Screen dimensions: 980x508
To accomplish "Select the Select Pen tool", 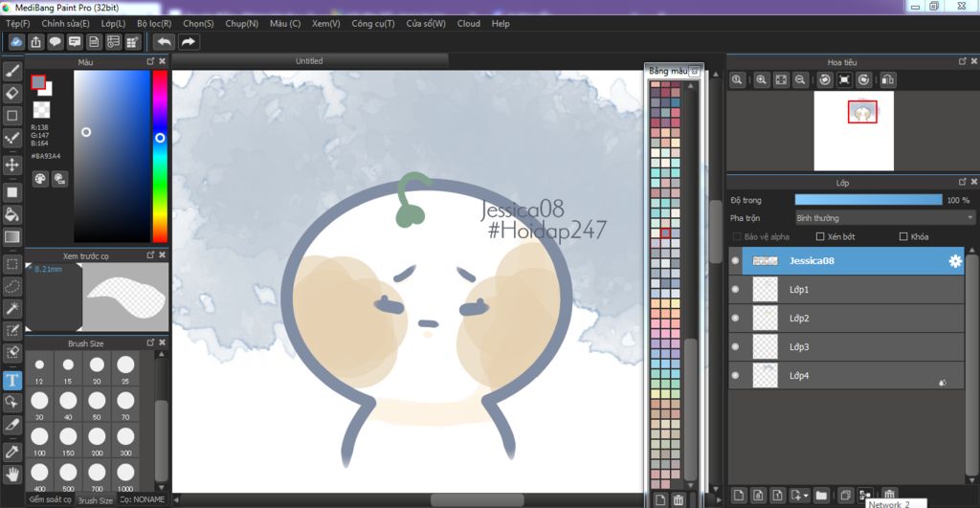I will (x=11, y=331).
